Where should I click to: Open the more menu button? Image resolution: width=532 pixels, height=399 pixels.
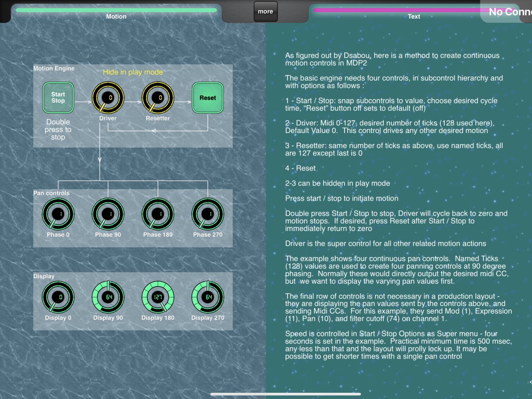266,11
